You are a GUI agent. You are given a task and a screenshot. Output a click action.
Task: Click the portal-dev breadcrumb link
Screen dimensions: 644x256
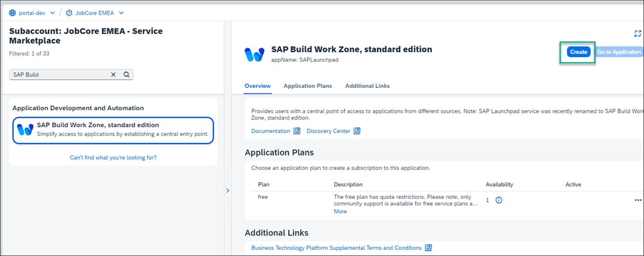coord(32,13)
